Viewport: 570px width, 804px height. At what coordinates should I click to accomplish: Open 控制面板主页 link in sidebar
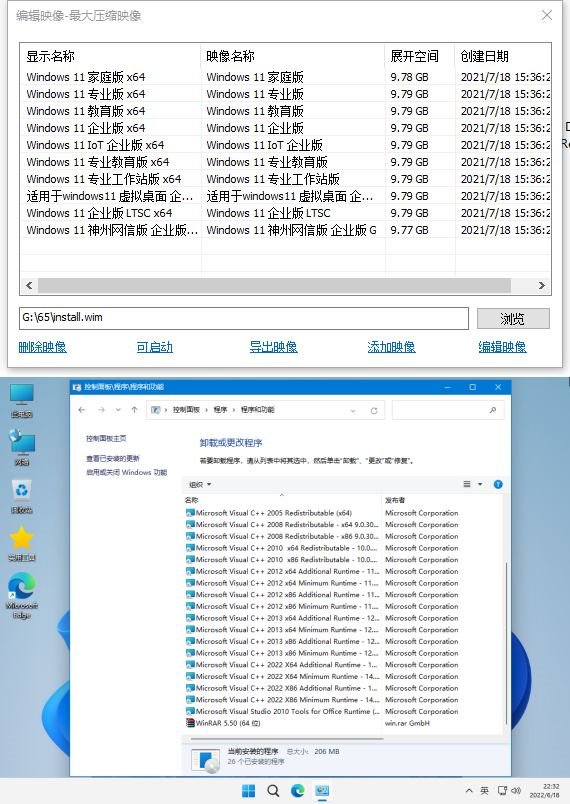[106, 438]
